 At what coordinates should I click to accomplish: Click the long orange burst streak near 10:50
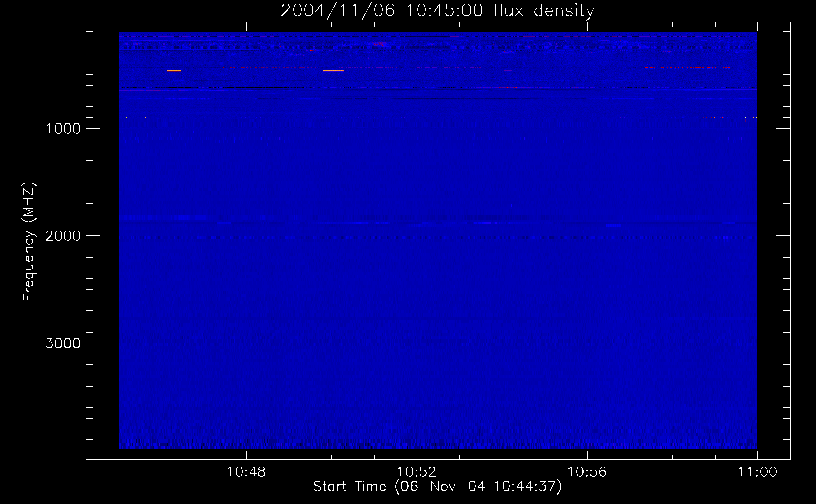pyautogui.click(x=333, y=71)
